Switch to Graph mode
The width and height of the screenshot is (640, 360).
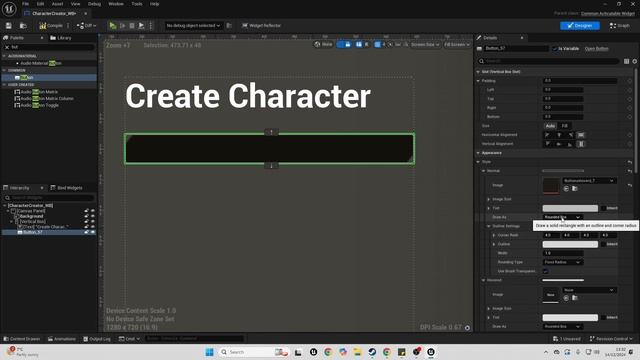point(620,25)
